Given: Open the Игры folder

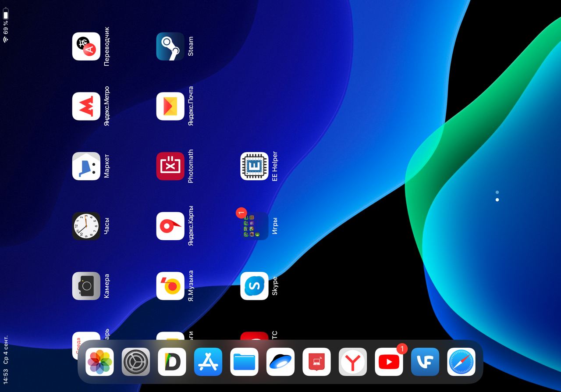Looking at the screenshot, I should click(x=255, y=226).
